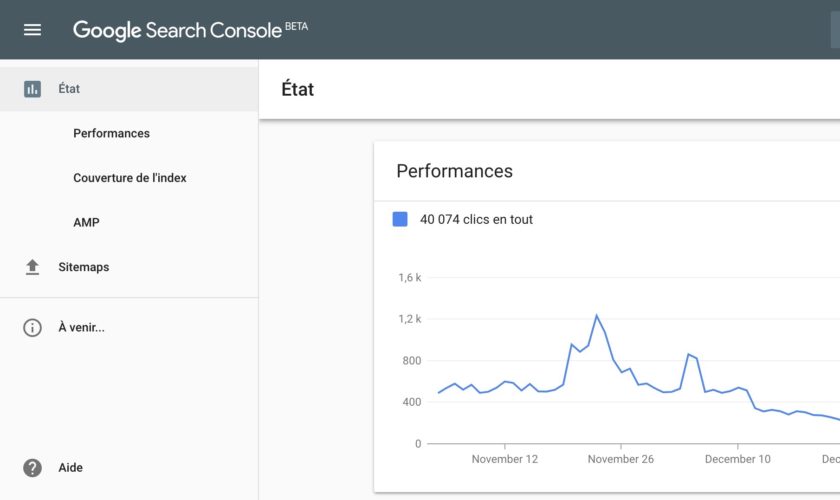
Task: Click the État bar chart icon
Action: pyautogui.click(x=32, y=89)
